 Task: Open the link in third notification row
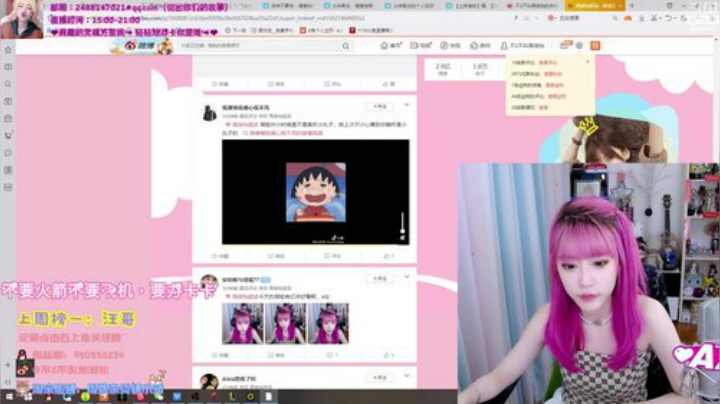555,85
